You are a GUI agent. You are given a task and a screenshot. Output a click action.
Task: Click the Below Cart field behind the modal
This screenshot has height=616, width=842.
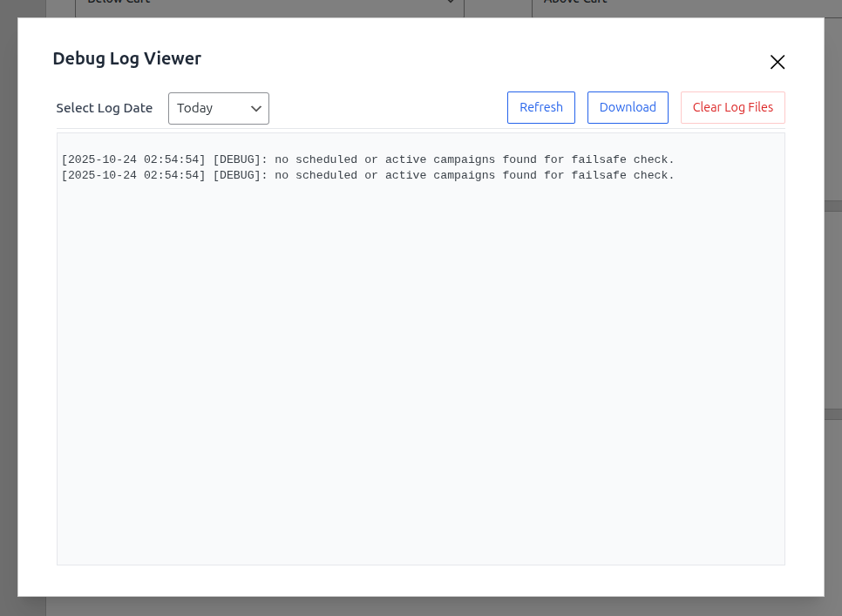(261, 3)
